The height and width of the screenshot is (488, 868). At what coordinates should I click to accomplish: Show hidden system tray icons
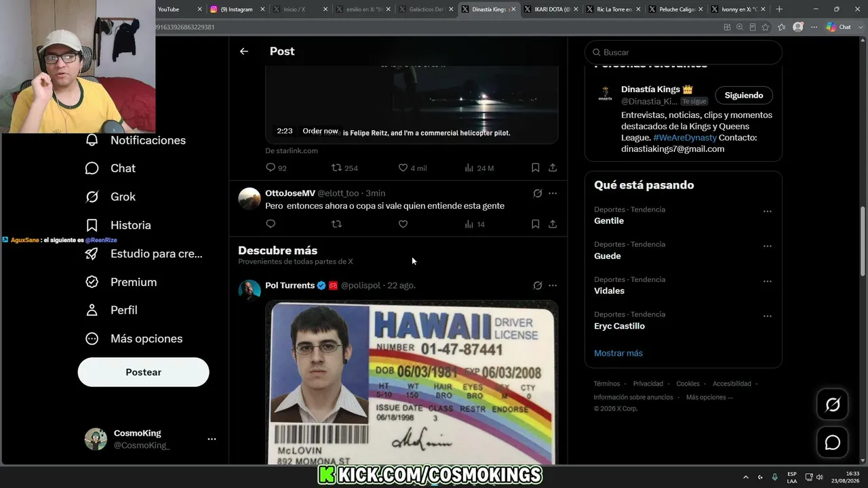tap(746, 477)
